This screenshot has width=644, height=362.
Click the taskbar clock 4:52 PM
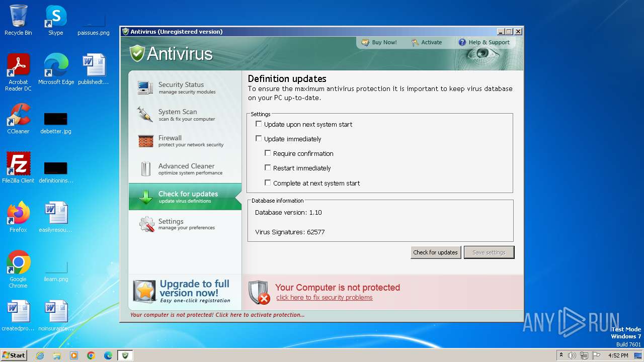pos(618,355)
